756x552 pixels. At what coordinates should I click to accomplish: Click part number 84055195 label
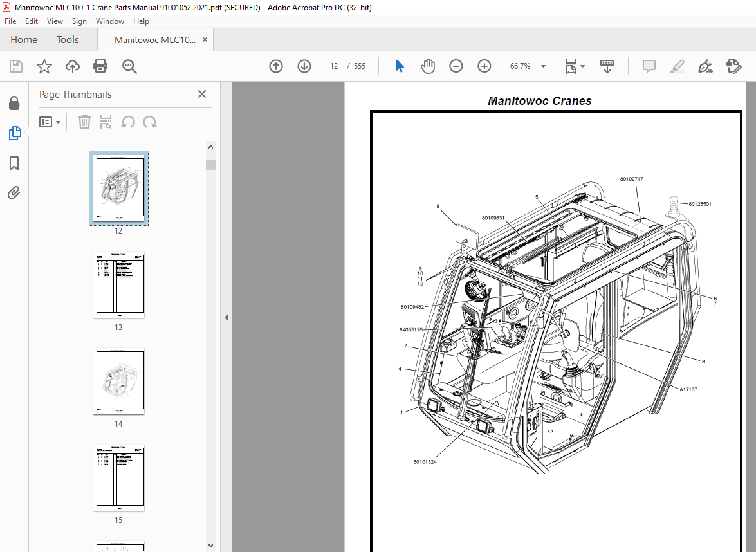(410, 330)
